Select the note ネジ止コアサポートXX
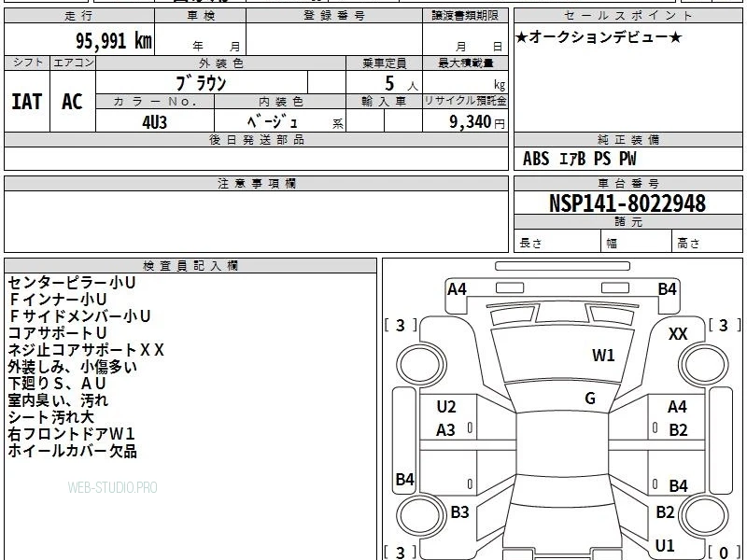747x560 pixels. coord(86,350)
